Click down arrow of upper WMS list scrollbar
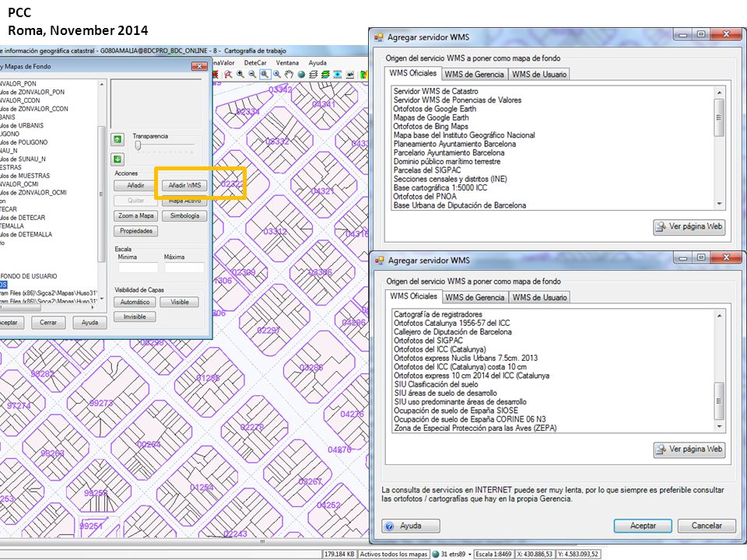The width and height of the screenshot is (747, 560). point(719,204)
